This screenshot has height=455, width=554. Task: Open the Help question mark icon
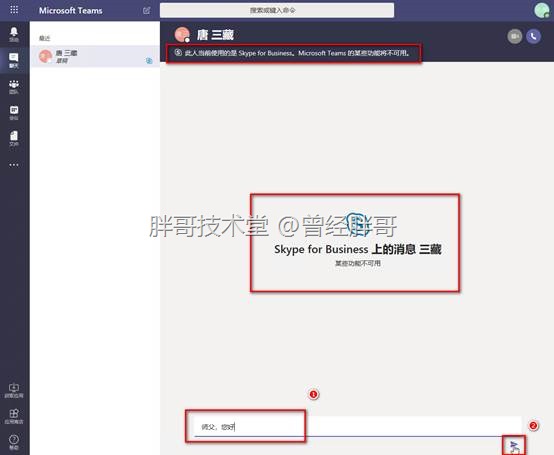[14, 442]
